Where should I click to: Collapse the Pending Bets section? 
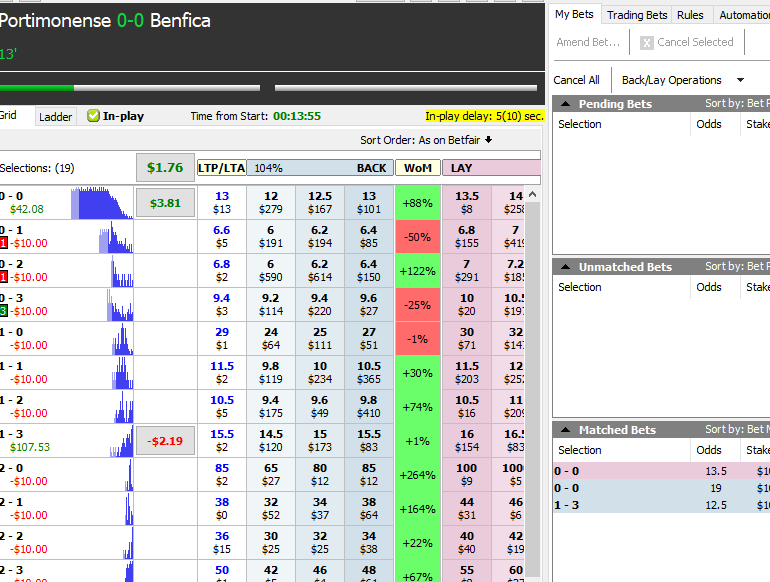(565, 104)
